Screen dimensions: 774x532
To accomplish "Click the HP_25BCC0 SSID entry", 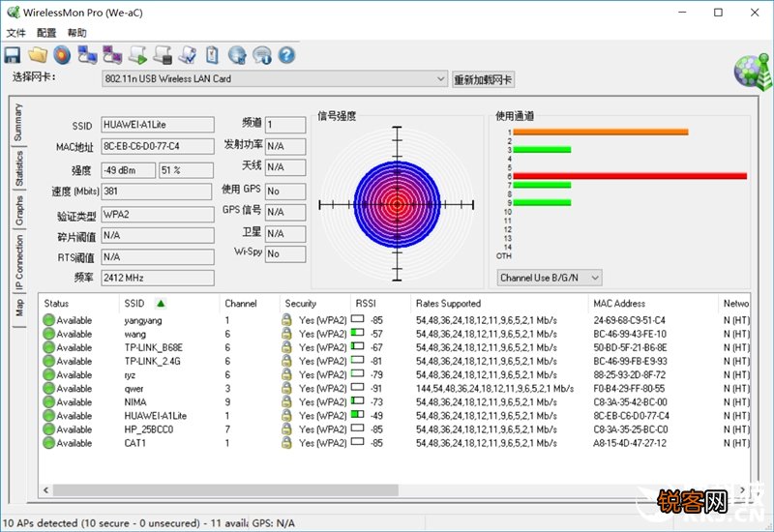I will (x=149, y=429).
